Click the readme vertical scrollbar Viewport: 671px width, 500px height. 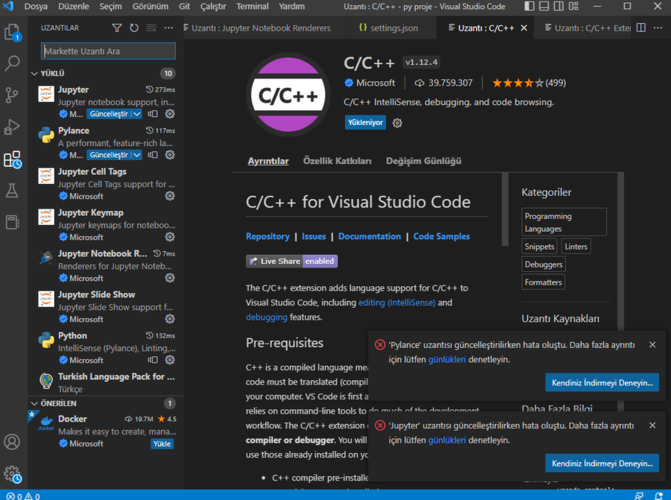pyautogui.click(x=505, y=209)
